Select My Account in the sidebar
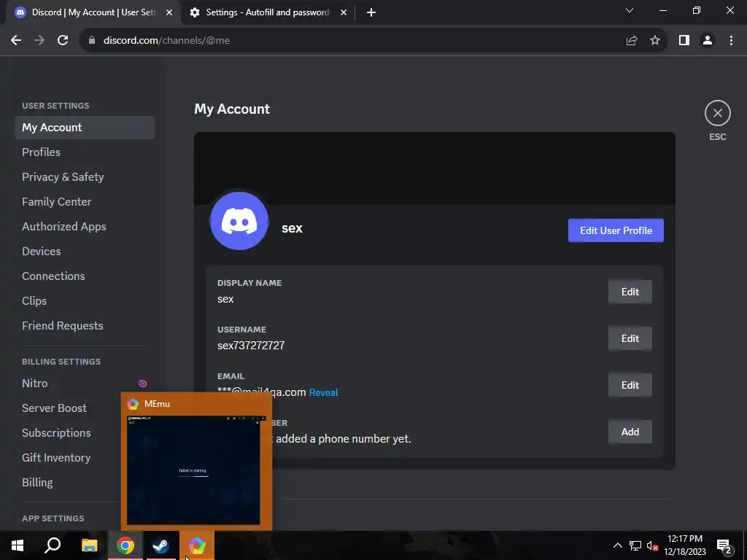Image resolution: width=747 pixels, height=560 pixels. 85,128
